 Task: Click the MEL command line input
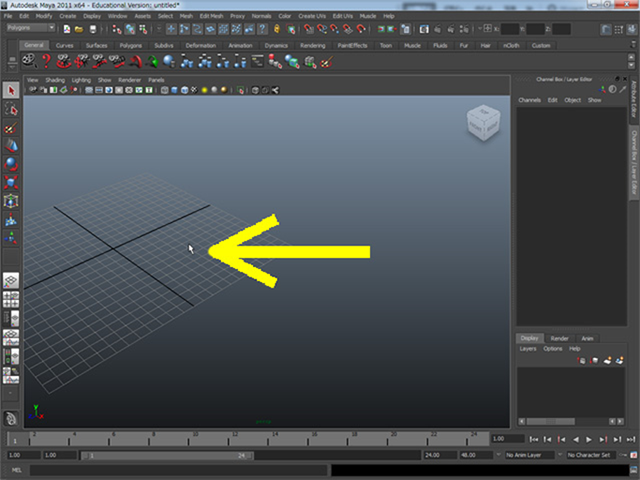pos(178,470)
